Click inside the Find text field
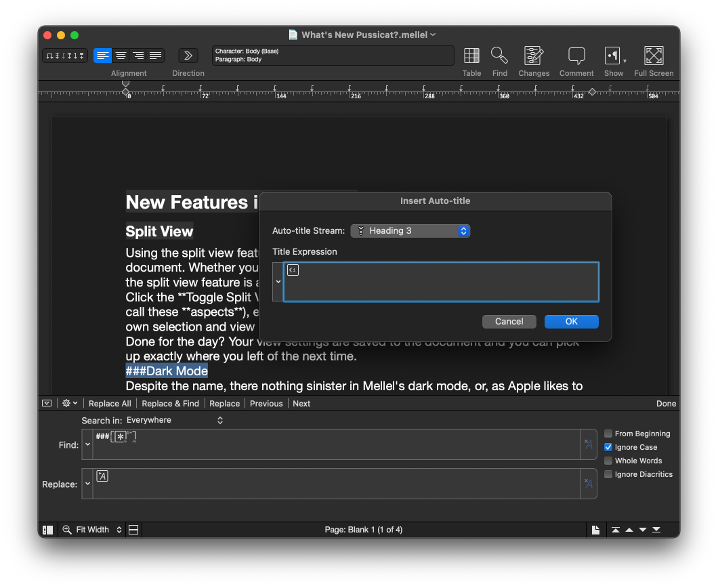 [x=336, y=444]
